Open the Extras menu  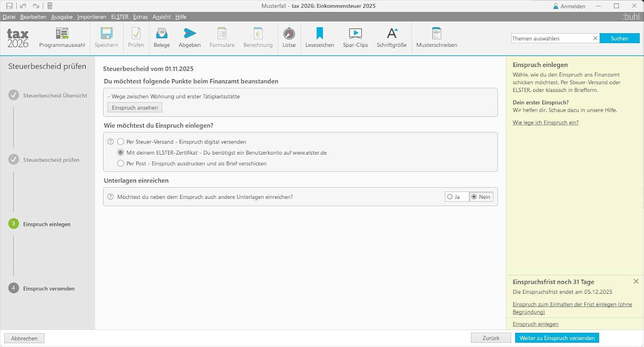click(140, 17)
